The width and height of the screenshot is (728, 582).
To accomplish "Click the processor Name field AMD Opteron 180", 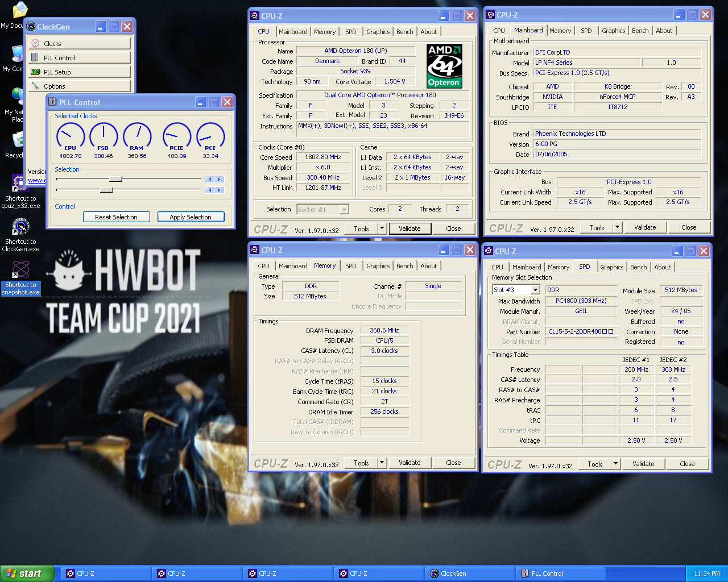I will coord(356,51).
